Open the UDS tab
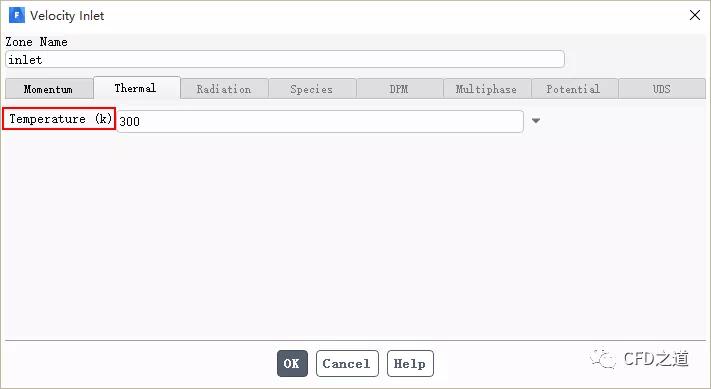Image resolution: width=711 pixels, height=389 pixels. (x=662, y=89)
